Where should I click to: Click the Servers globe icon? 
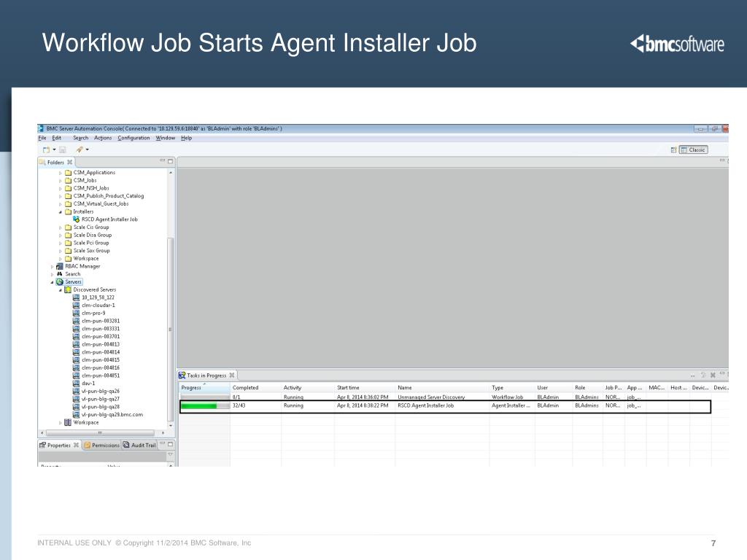point(60,282)
